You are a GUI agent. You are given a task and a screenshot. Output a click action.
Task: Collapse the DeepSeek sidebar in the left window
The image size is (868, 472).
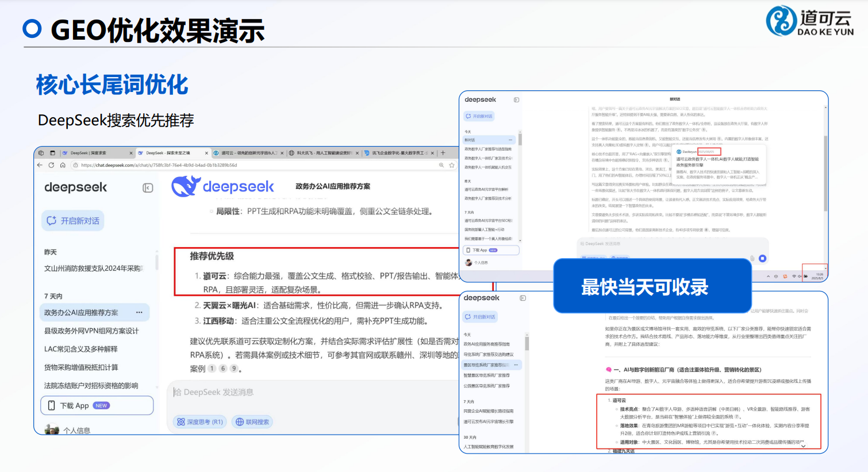click(x=148, y=188)
